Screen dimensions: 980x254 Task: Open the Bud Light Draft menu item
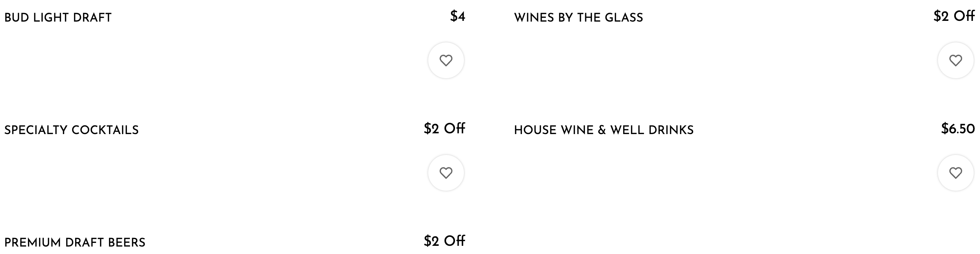(58, 17)
